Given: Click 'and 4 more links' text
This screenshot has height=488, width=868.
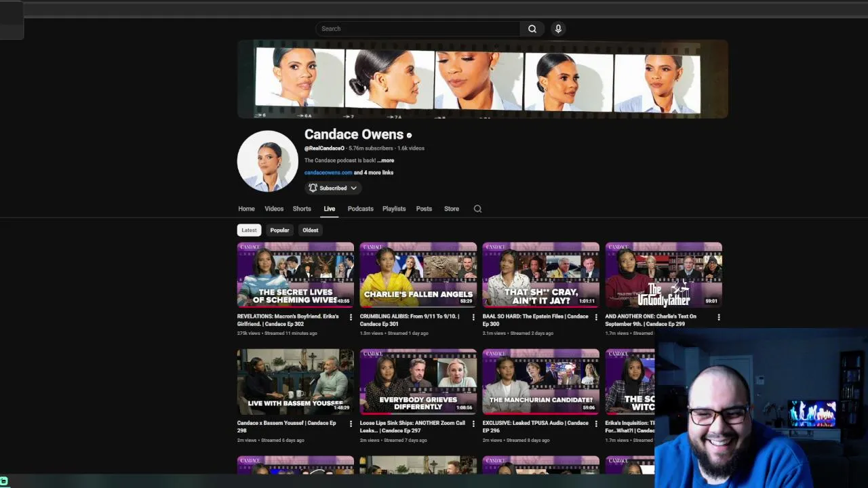Looking at the screenshot, I should 374,173.
